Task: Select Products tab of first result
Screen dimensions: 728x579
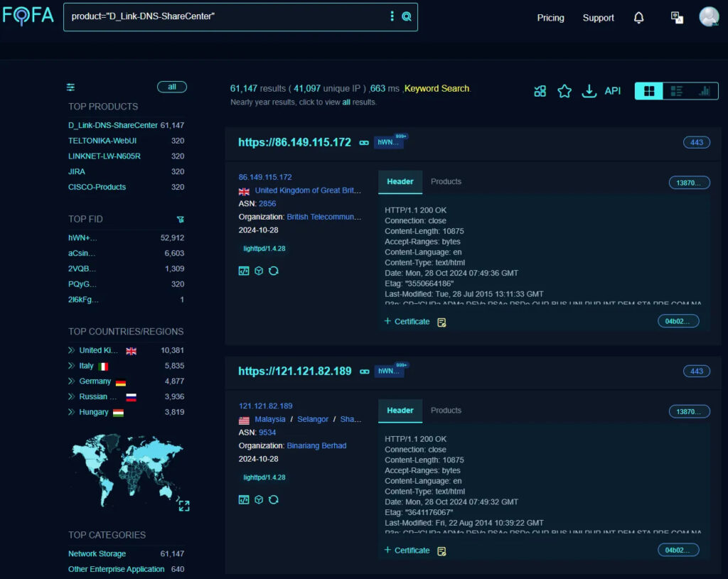Action: point(446,182)
